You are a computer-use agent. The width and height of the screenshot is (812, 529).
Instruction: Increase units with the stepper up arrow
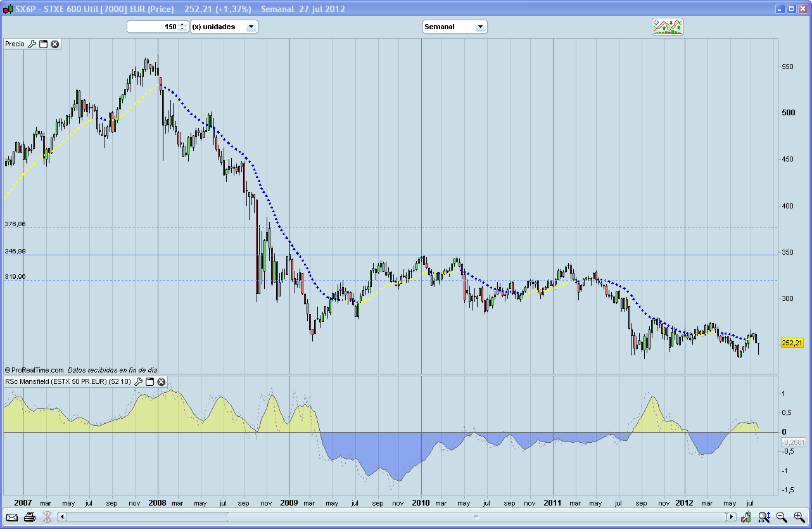[x=182, y=24]
